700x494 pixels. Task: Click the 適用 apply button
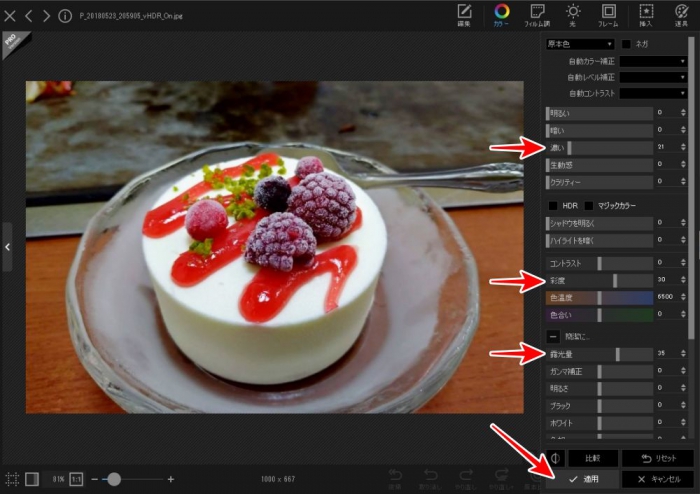coord(583,479)
